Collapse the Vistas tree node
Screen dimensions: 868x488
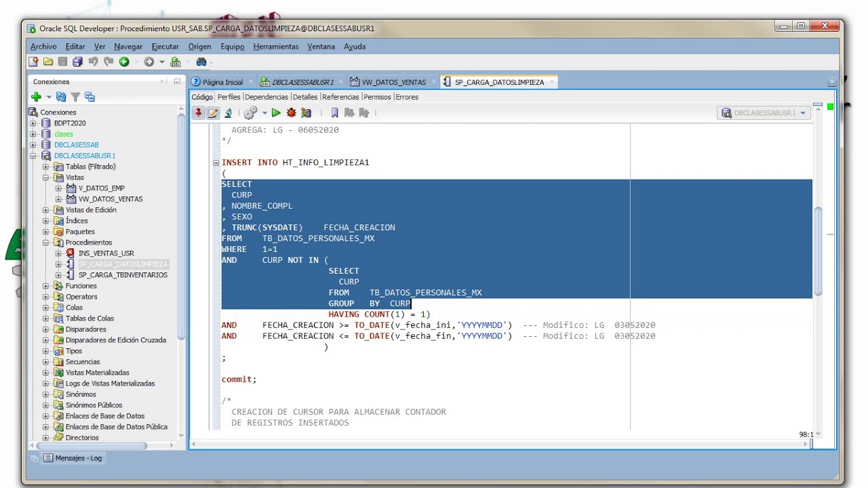tap(45, 178)
